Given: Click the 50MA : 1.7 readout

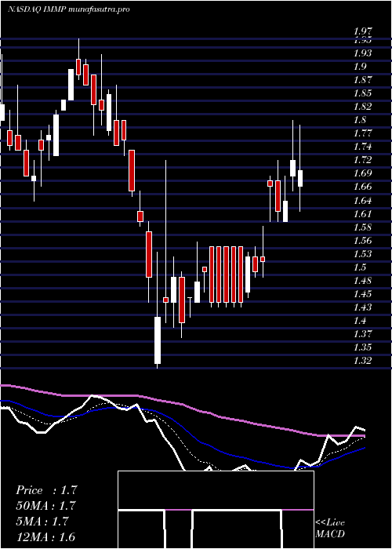Looking at the screenshot, I should click(46, 506).
